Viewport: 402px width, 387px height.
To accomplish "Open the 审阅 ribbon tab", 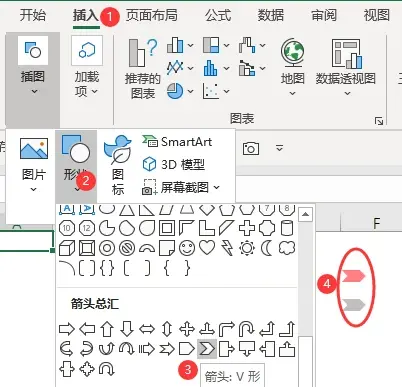I will click(x=324, y=15).
